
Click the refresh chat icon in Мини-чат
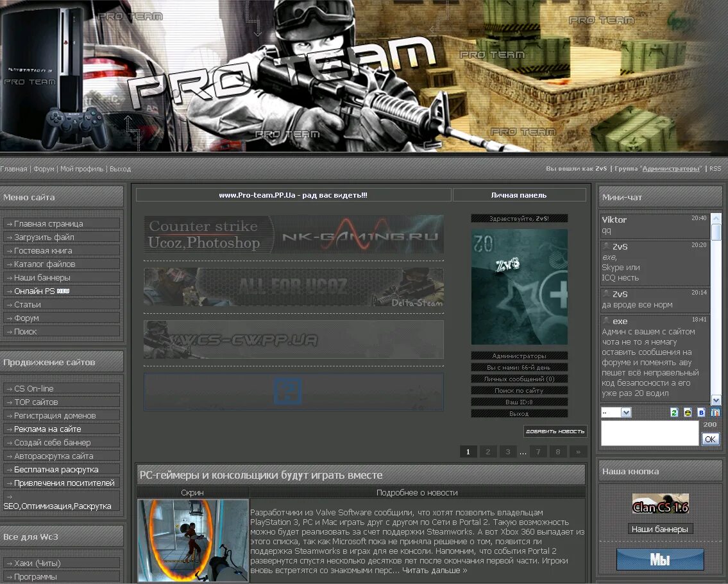[674, 413]
